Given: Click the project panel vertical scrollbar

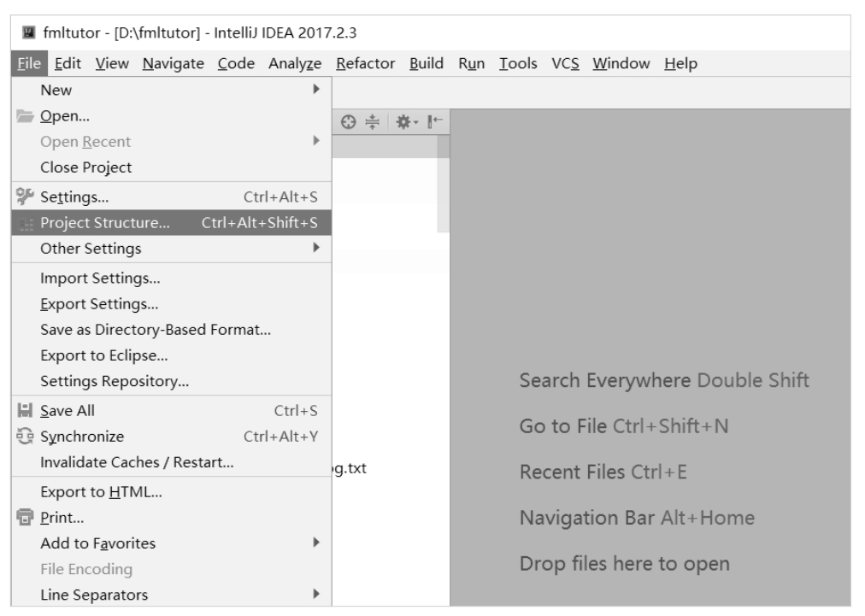Looking at the screenshot, I should 443,188.
